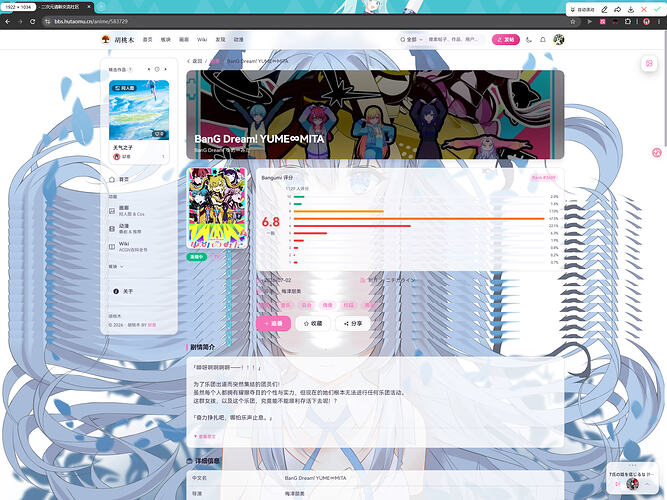Confirm screenshot with green checkmark
Image resolution: width=667 pixels, height=500 pixels.
pyautogui.click(x=657, y=9)
